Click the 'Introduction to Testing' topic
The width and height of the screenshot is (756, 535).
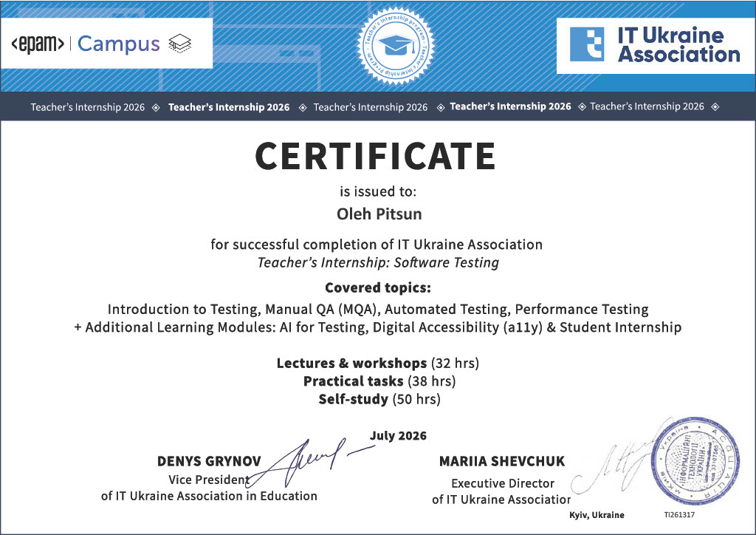pyautogui.click(x=184, y=309)
